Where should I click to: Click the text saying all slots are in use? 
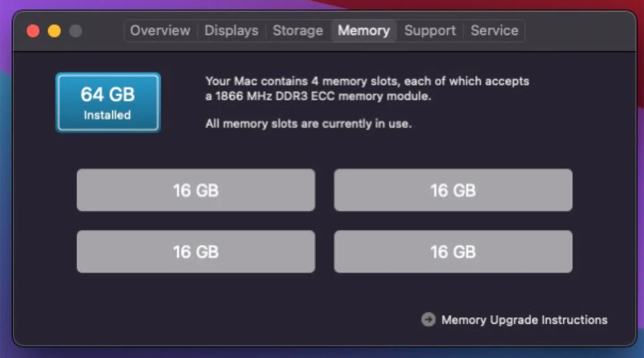pos(308,124)
